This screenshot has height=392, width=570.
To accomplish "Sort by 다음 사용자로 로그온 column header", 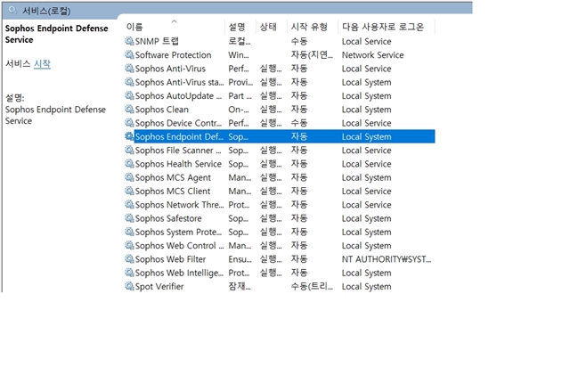I will pyautogui.click(x=383, y=27).
